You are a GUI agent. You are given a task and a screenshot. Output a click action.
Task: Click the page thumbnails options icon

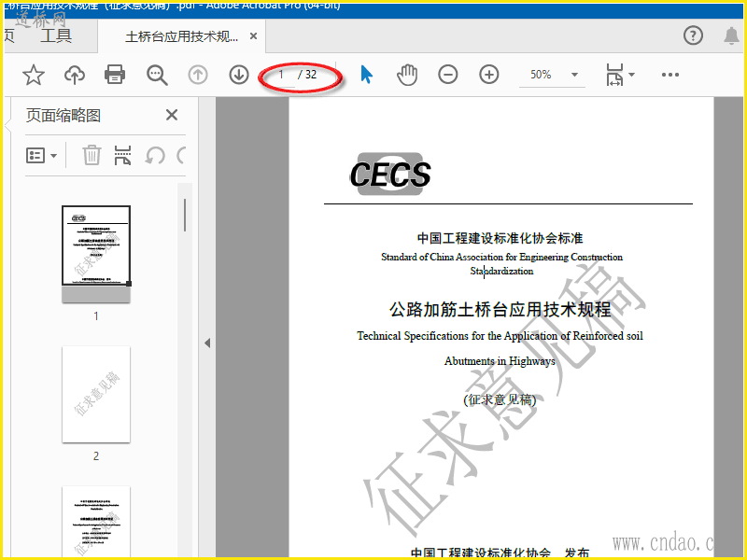tap(35, 155)
